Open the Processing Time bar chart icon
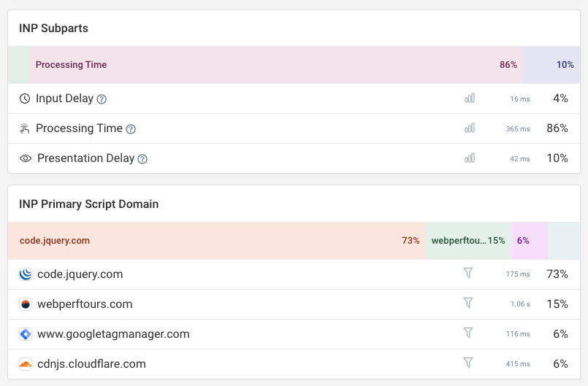 [x=470, y=128]
